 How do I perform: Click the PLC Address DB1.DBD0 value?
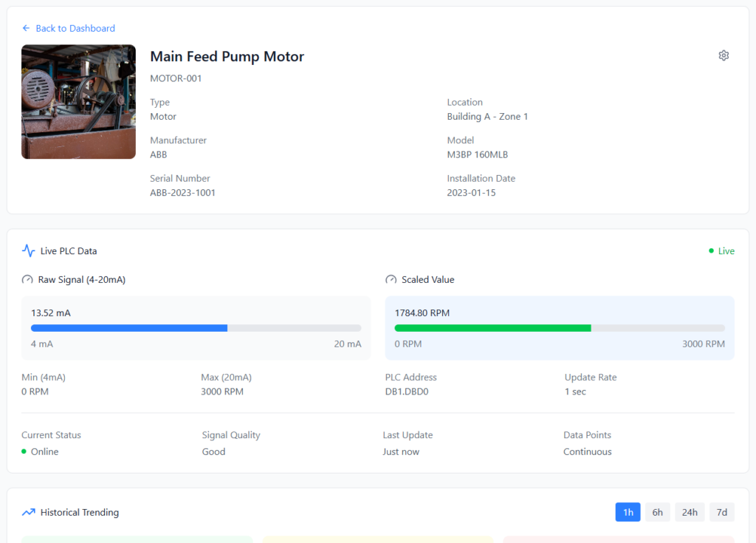coord(406,392)
